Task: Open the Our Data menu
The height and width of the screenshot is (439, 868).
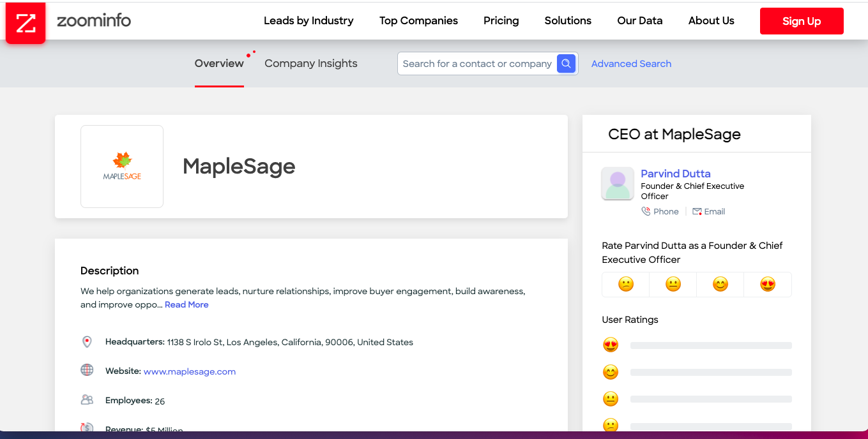Action: [640, 20]
